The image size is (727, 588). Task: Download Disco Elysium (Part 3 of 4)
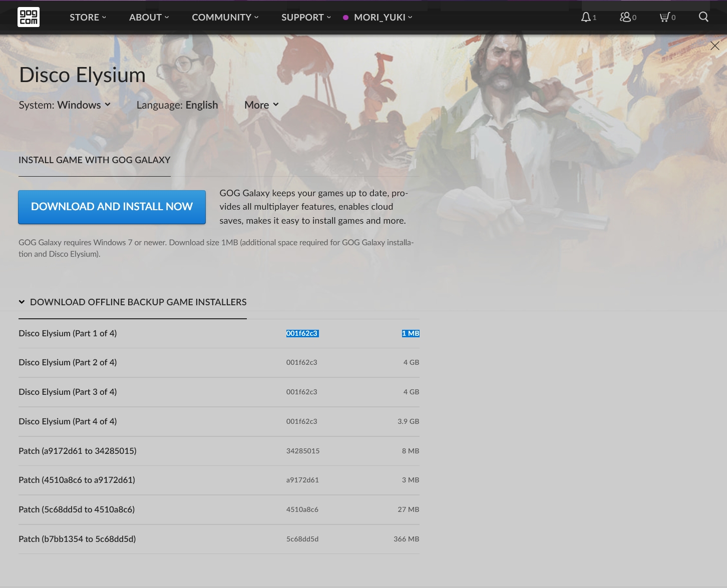[219, 392]
